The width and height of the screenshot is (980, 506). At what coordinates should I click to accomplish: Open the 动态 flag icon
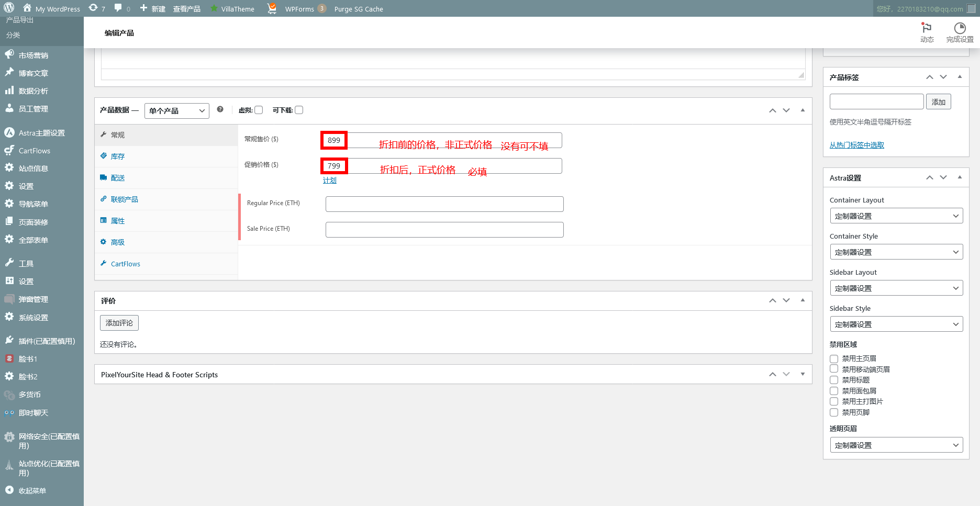(927, 28)
